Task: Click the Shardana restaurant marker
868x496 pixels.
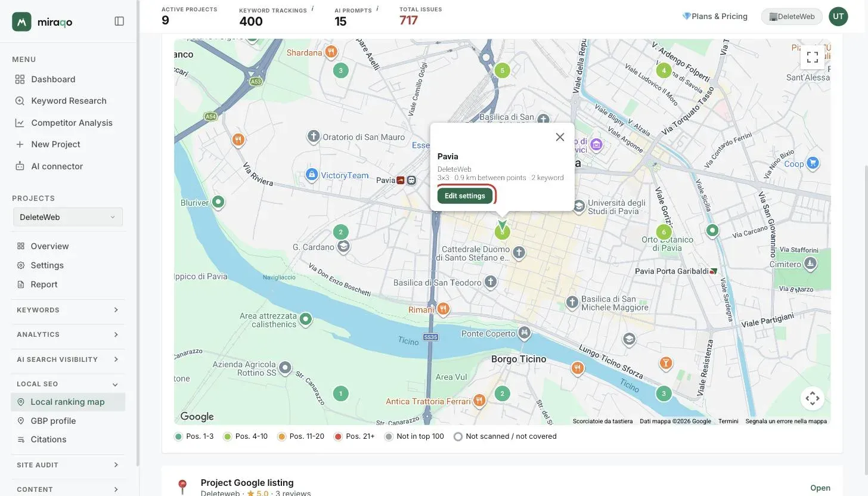Action: pos(331,52)
